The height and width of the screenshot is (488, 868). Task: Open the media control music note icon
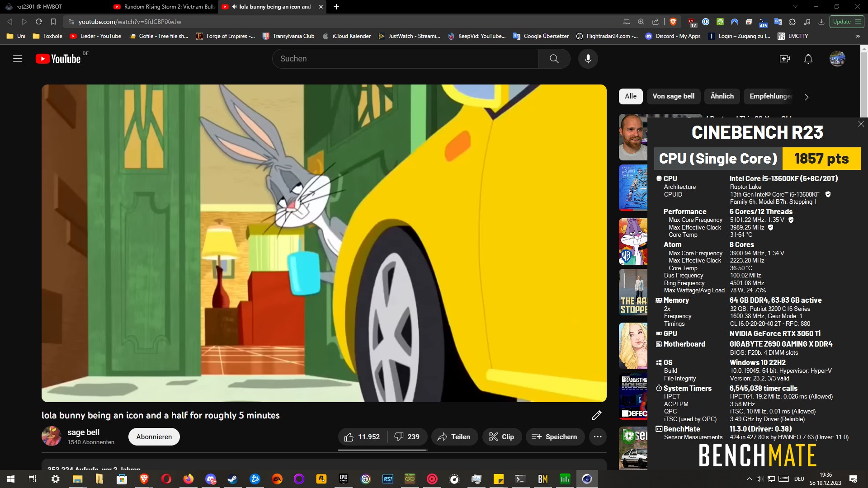(x=807, y=22)
